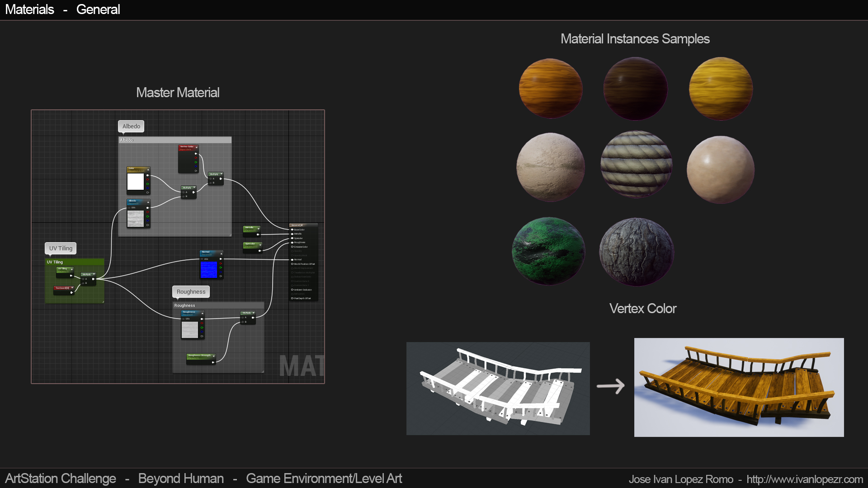This screenshot has height=488, width=868.
Task: Collapse the Color parameter node's arrow
Action: point(148,169)
